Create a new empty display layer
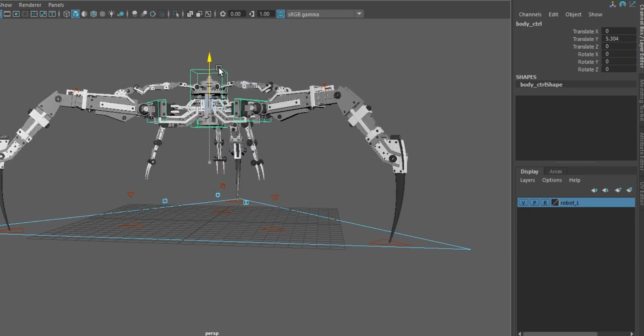Screen dimensions: 644x336 (x=618, y=190)
